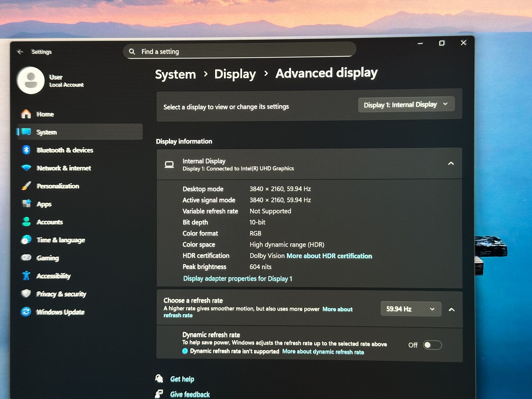Open the Display 1: Internal Display dropdown
The width and height of the screenshot is (532, 399).
click(x=406, y=105)
